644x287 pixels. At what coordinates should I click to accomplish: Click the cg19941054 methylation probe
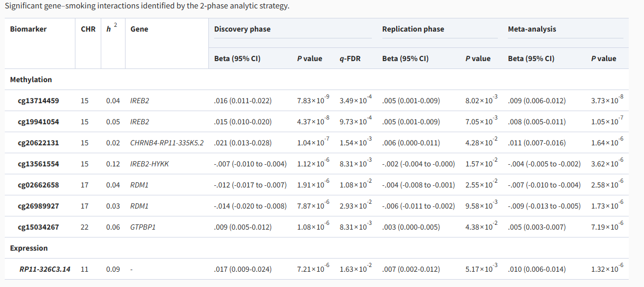[x=39, y=122]
